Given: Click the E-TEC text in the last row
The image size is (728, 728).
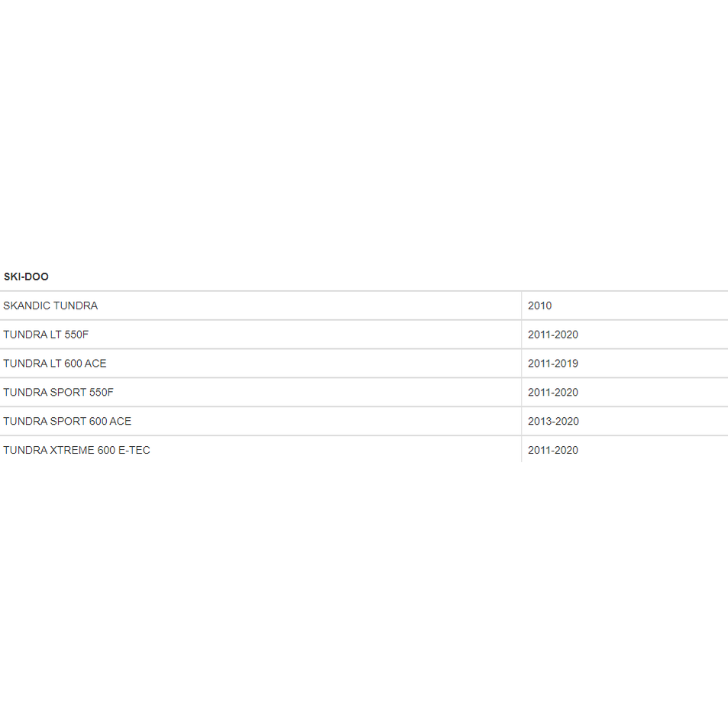Looking at the screenshot, I should coord(134,450).
